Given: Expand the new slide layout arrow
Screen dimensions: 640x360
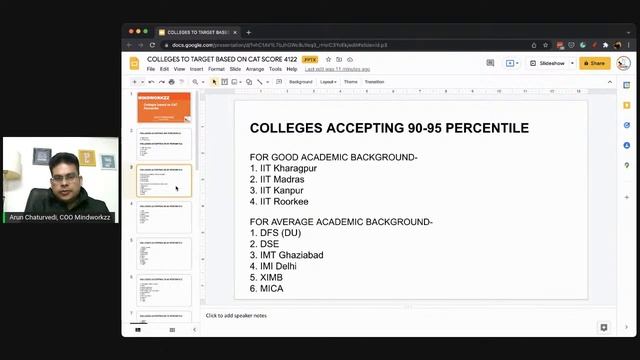Looking at the screenshot, I should tap(142, 82).
